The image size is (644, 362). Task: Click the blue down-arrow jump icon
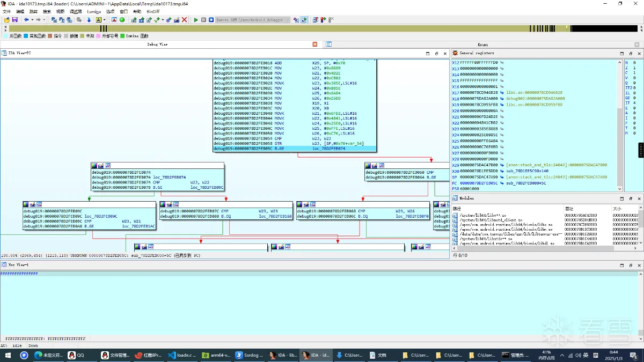coord(89,19)
